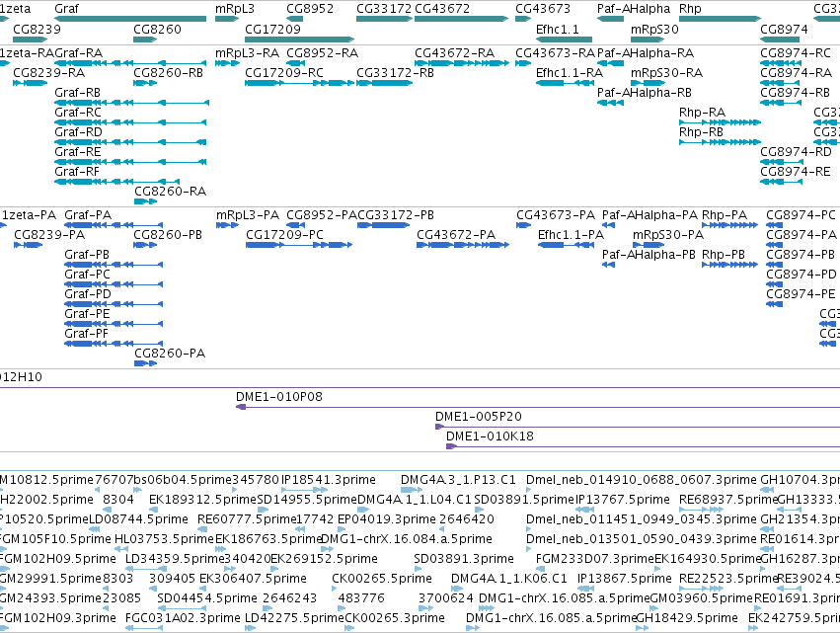Viewport: 840px width, 633px height.
Task: Click the CG17209-PC protein label
Action: tap(285, 235)
